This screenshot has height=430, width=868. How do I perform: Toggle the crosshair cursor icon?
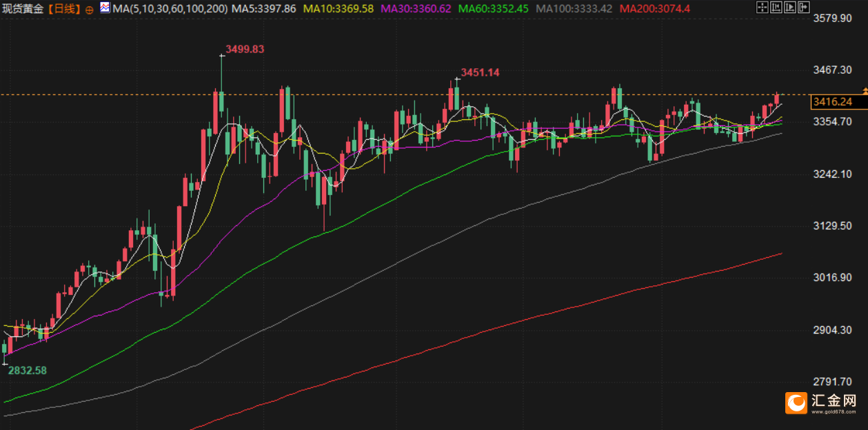(763, 7)
